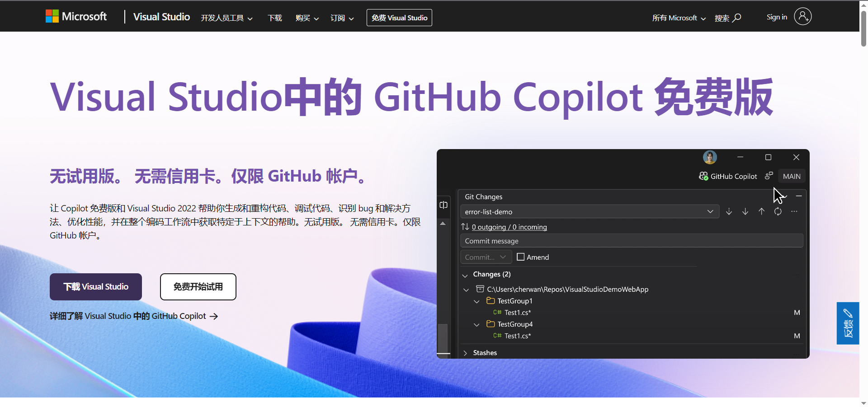This screenshot has height=407, width=868.
Task: Expand the 订阅 dropdown menu
Action: [x=342, y=18]
